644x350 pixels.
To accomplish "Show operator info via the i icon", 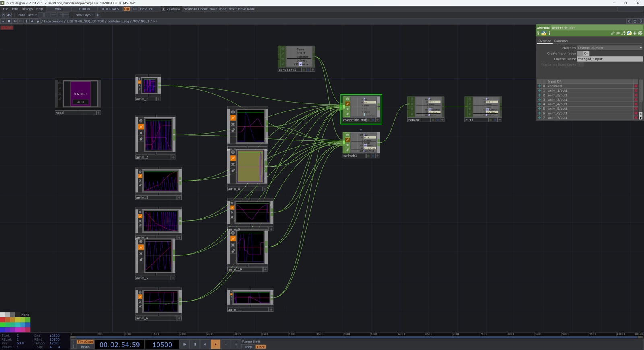I will pyautogui.click(x=549, y=33).
